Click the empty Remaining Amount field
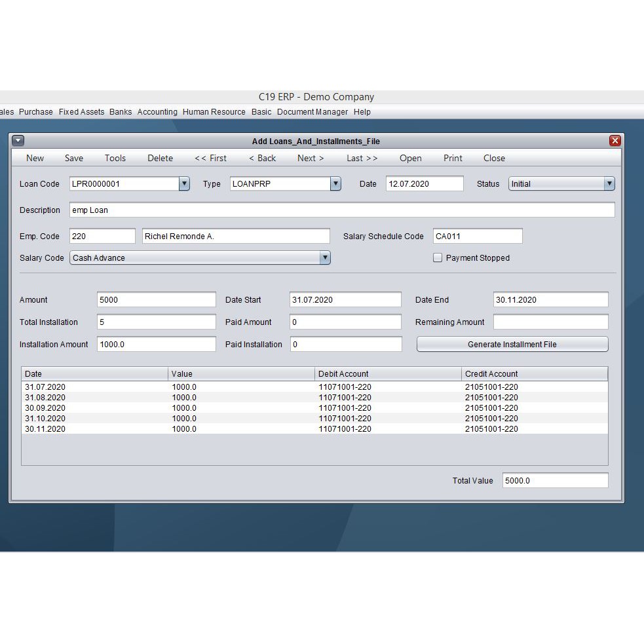 click(x=551, y=322)
